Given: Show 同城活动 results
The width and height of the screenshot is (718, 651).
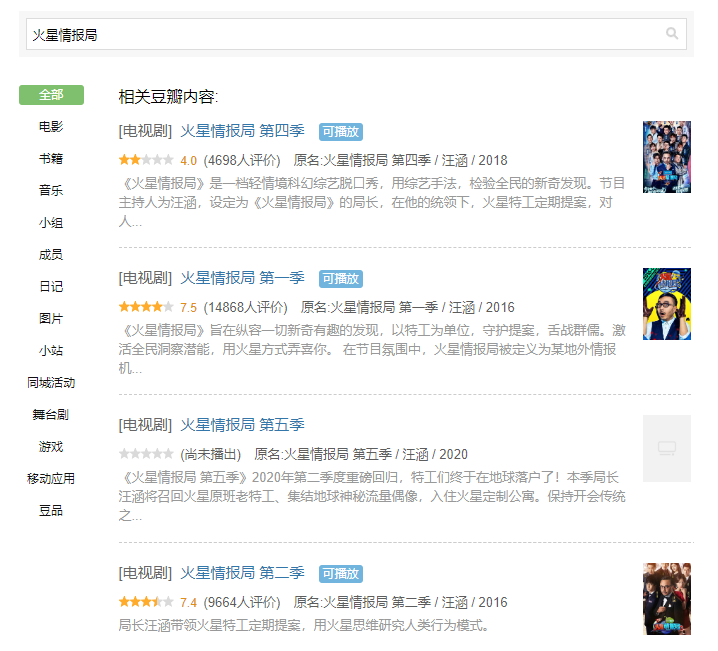Looking at the screenshot, I should pyautogui.click(x=51, y=383).
